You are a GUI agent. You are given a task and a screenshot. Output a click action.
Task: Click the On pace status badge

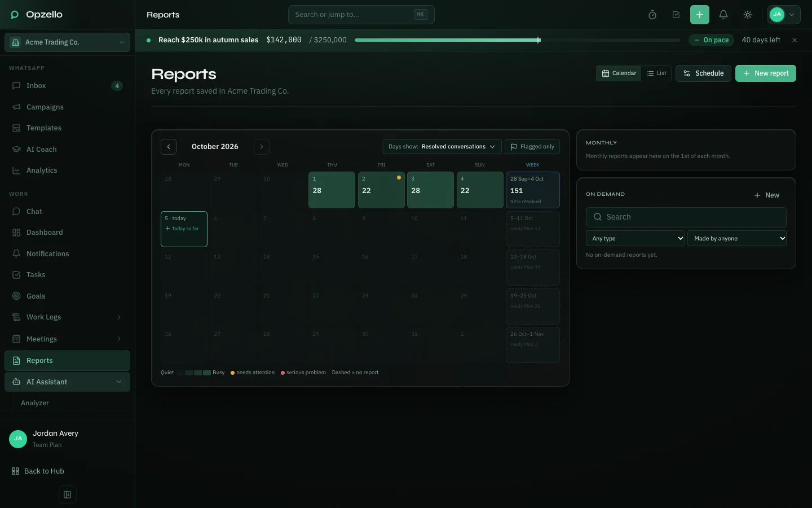[x=712, y=40]
